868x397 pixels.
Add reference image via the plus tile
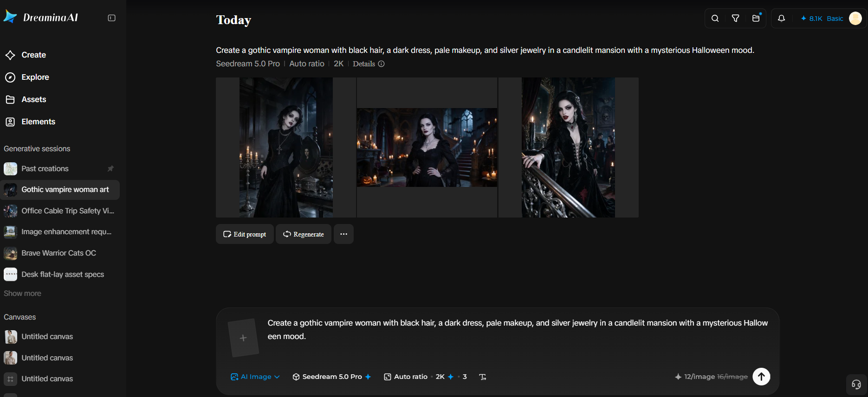pyautogui.click(x=243, y=338)
